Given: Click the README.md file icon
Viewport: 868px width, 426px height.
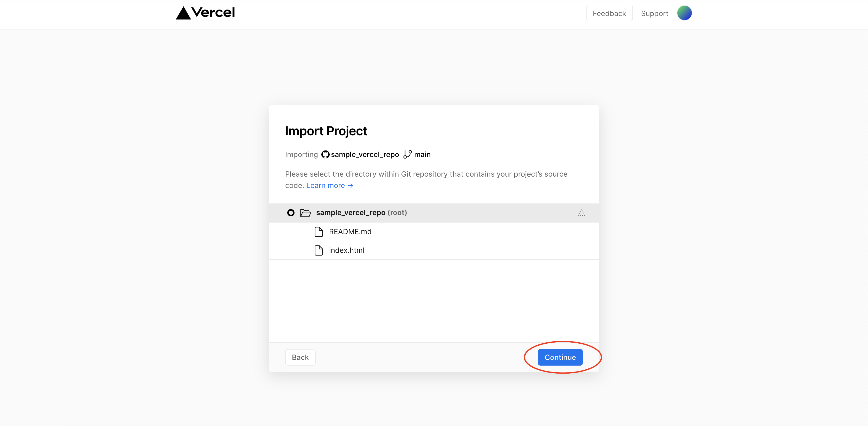Looking at the screenshot, I should 319,232.
